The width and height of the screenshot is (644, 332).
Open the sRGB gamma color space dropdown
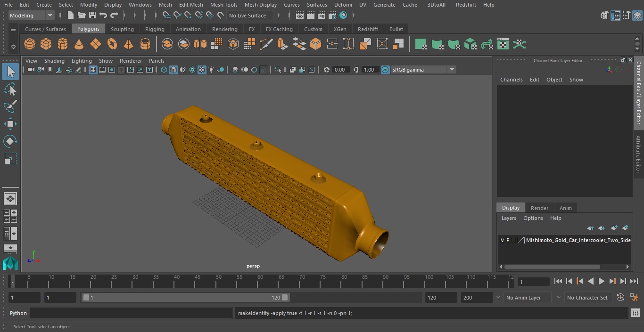pos(423,70)
